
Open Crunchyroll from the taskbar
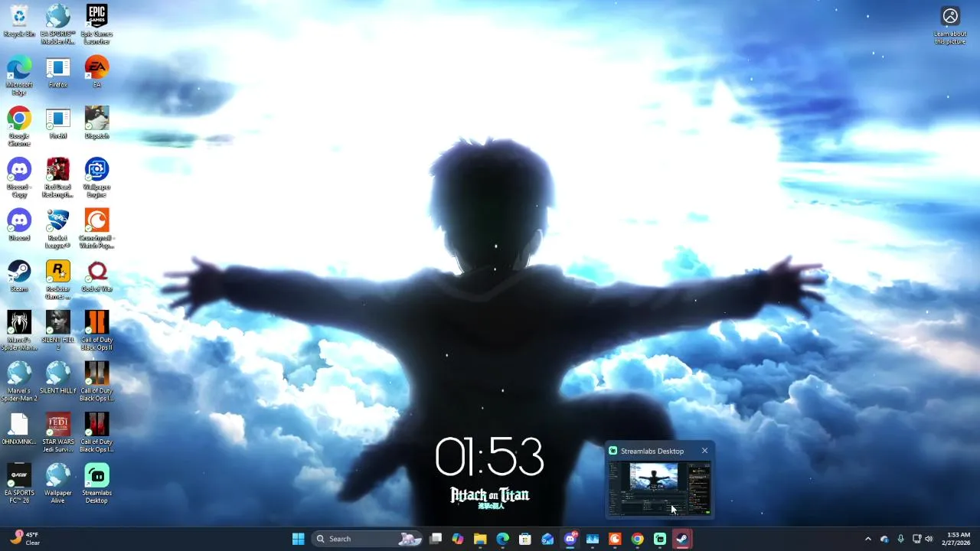tap(615, 539)
